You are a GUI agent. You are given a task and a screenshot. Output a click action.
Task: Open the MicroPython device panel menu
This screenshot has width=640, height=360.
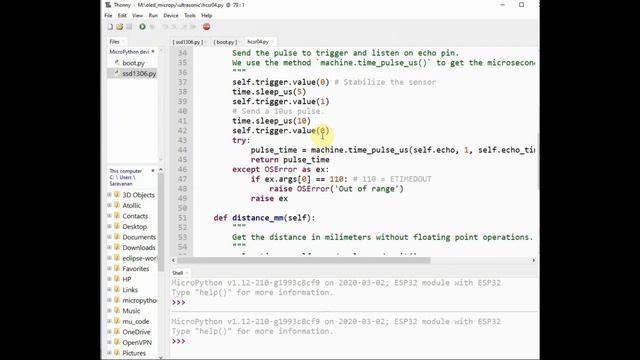pyautogui.click(x=153, y=51)
